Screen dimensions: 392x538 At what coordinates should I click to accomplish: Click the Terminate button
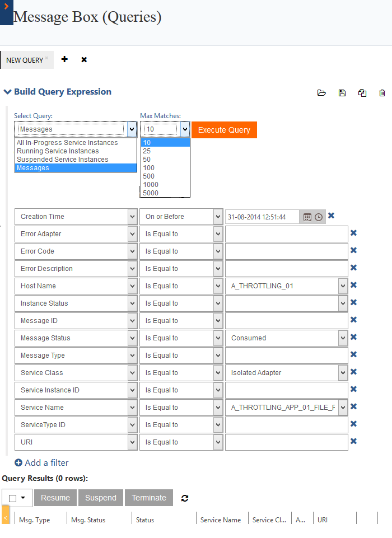tap(149, 498)
